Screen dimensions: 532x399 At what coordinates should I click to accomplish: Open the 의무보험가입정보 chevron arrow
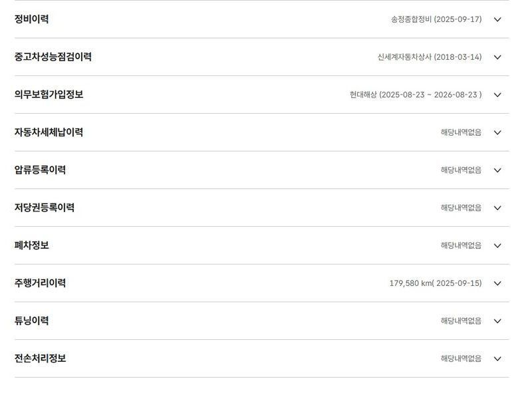(x=497, y=94)
